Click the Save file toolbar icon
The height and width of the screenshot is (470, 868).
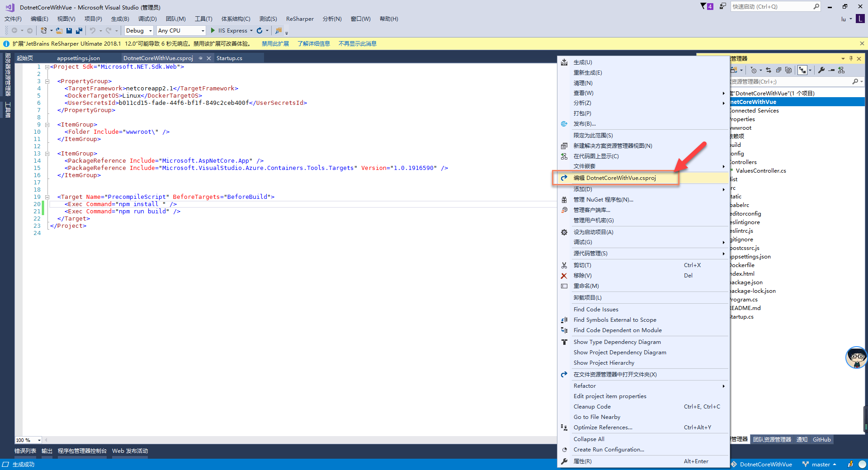coord(69,31)
